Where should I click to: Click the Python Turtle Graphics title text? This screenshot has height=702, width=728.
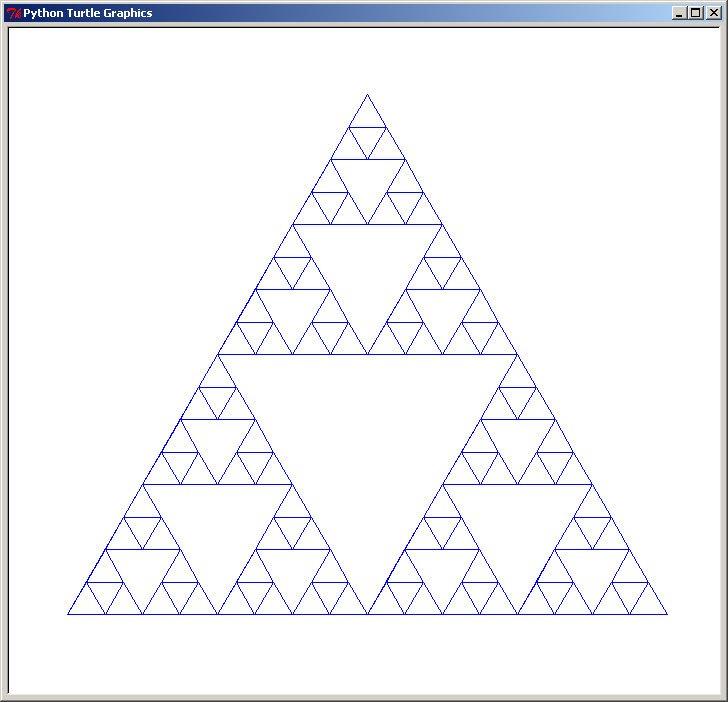(x=88, y=13)
